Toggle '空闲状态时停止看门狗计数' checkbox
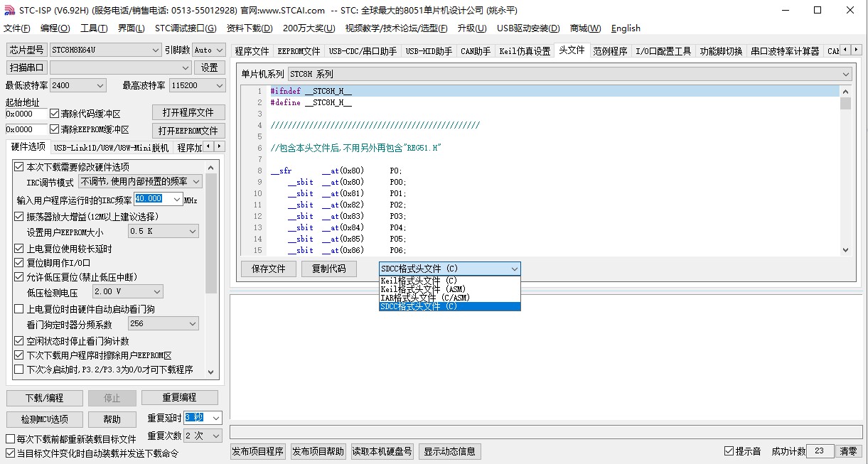Screen dimensions: 868x464 (x=19, y=341)
